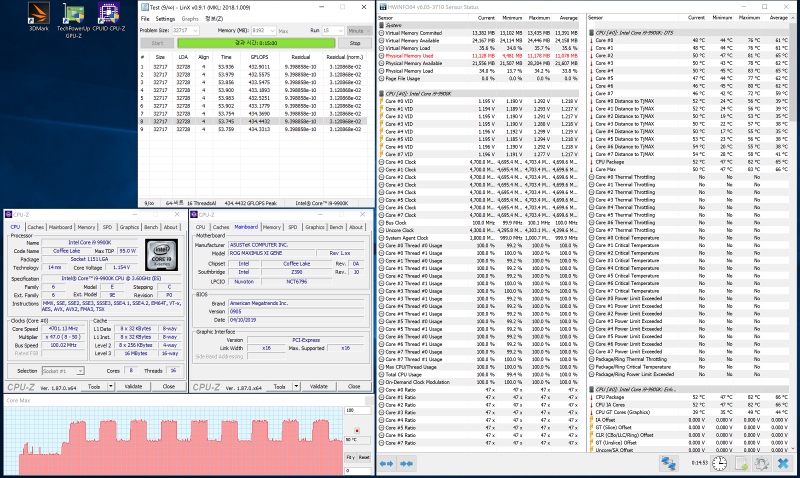The width and height of the screenshot is (800, 478).
Task: Click the LinX window title icon
Action: tap(144, 7)
